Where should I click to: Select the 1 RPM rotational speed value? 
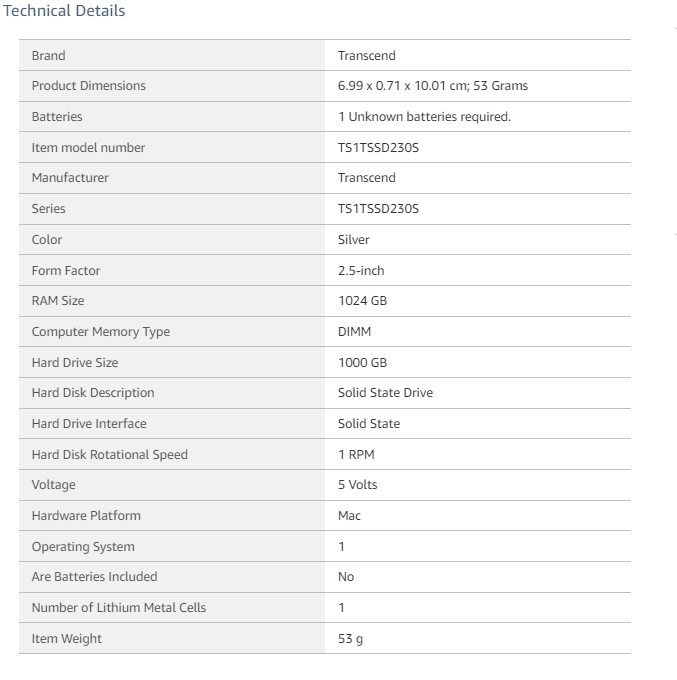tap(356, 454)
